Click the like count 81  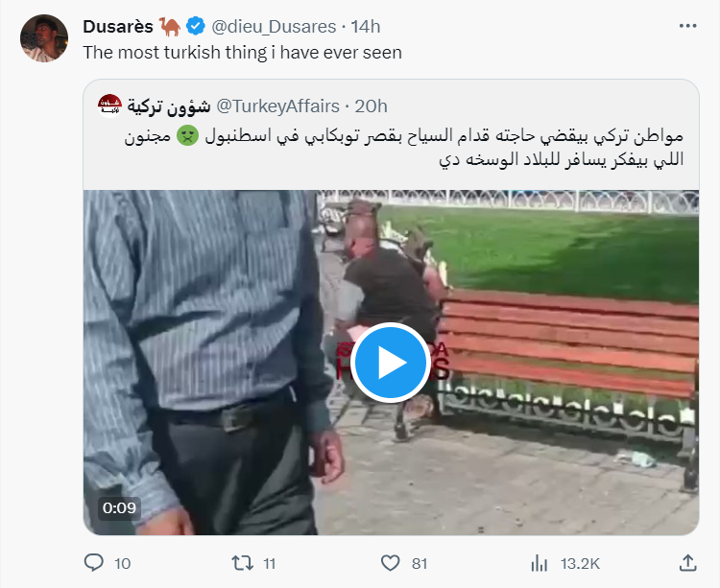pos(420,563)
